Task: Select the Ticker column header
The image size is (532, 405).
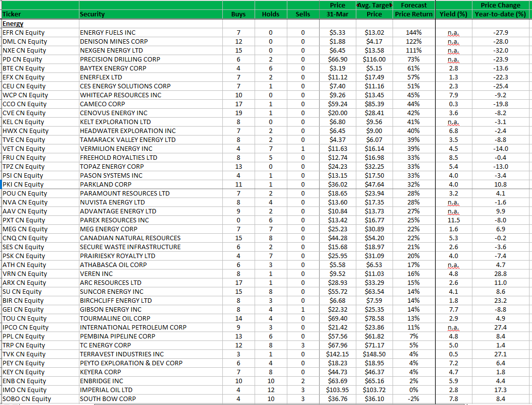Action: click(40, 14)
